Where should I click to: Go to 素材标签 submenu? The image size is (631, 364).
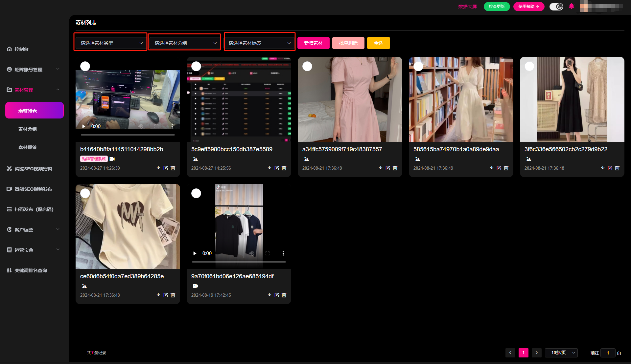[28, 147]
